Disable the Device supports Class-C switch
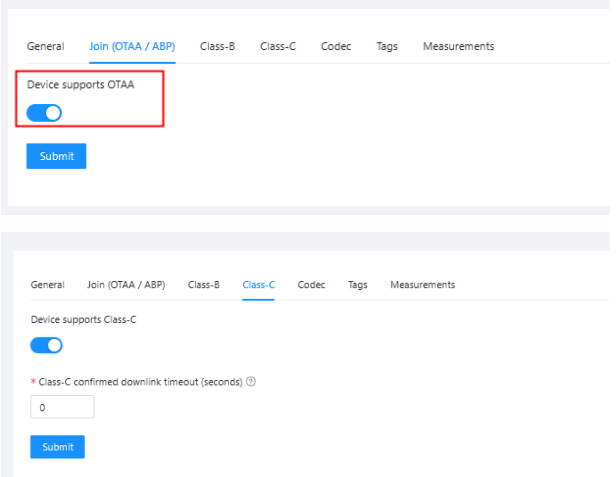 coord(46,345)
